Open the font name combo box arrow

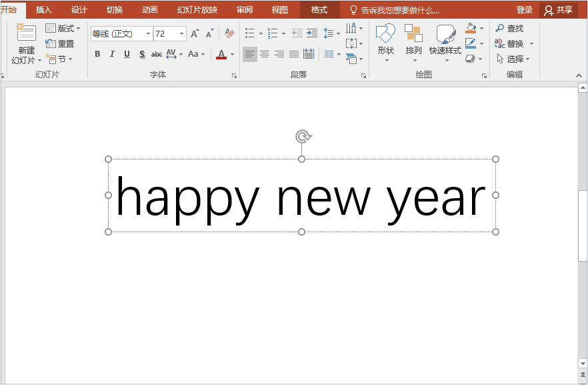point(148,34)
